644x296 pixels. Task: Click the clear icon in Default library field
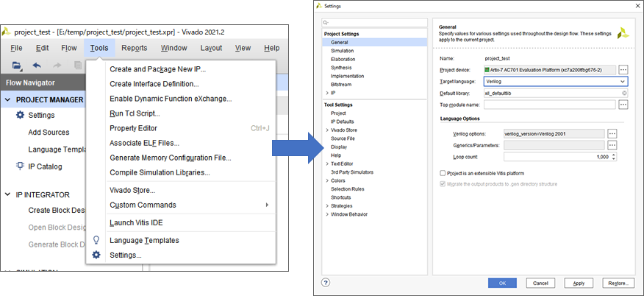point(624,94)
